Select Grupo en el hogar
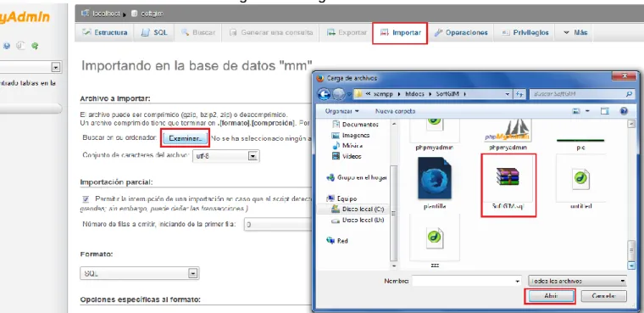This screenshot has width=644, height=313. (357, 177)
